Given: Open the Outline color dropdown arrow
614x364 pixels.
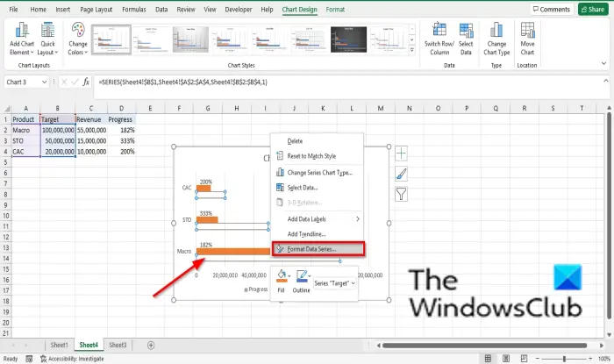Looking at the screenshot, I should 310,276.
